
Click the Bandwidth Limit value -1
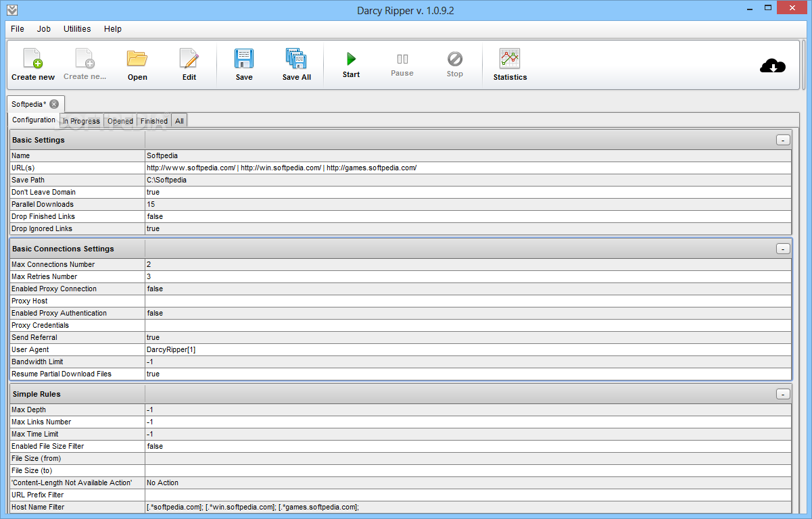pyautogui.click(x=468, y=362)
